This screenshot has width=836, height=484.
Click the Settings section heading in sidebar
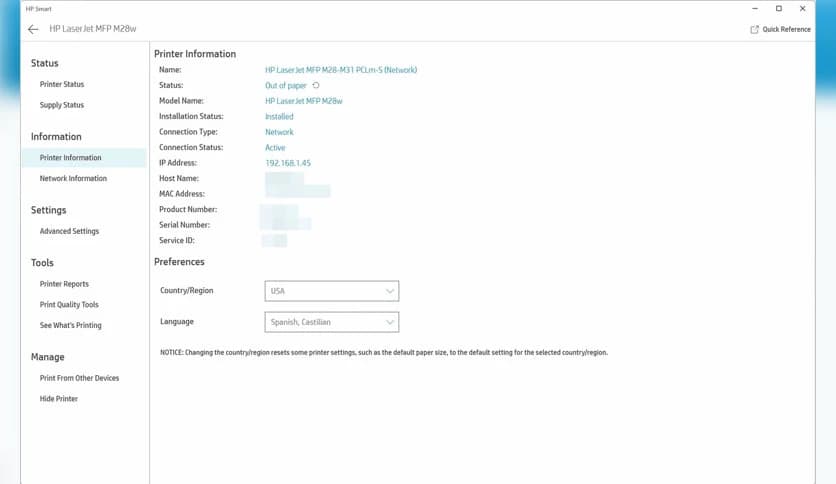click(x=49, y=210)
